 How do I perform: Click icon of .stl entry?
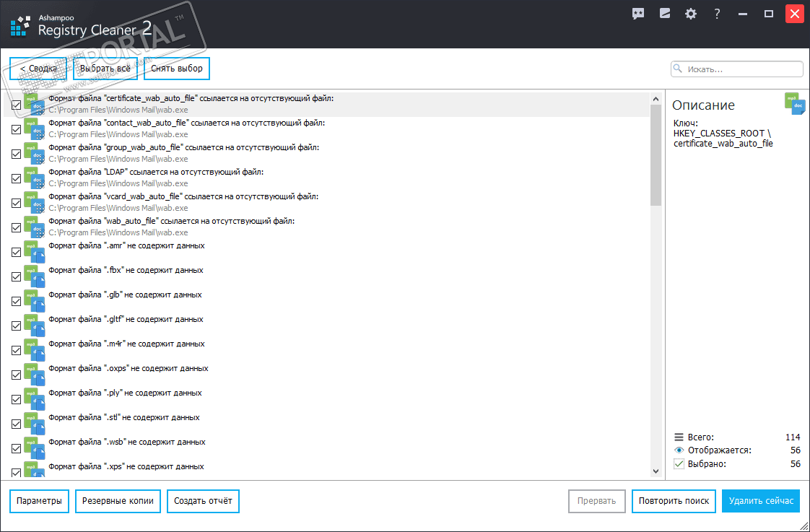tap(35, 424)
